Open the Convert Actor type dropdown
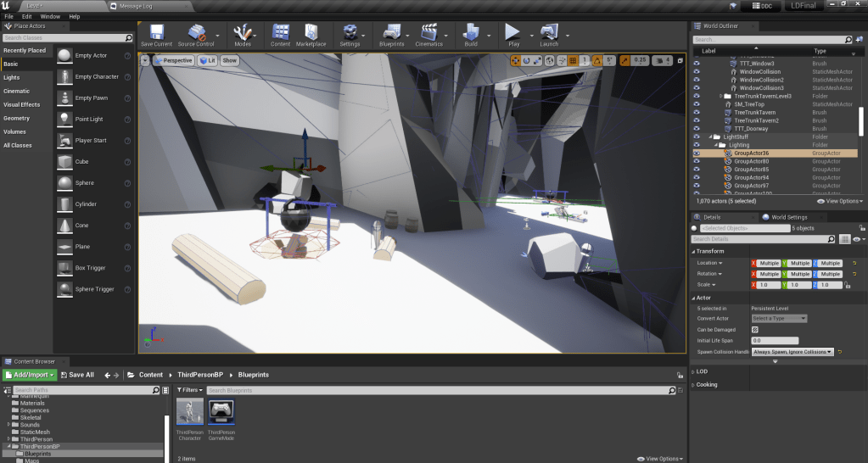The width and height of the screenshot is (868, 463). 779,319
